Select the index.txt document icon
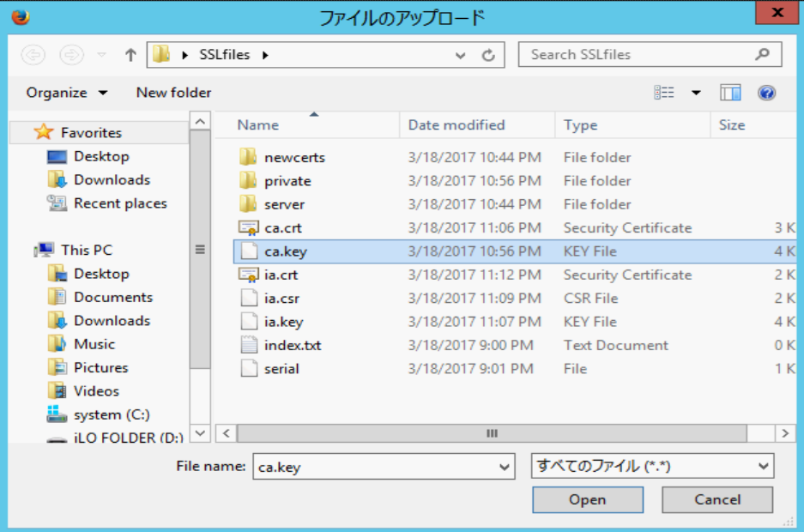 pyautogui.click(x=249, y=345)
